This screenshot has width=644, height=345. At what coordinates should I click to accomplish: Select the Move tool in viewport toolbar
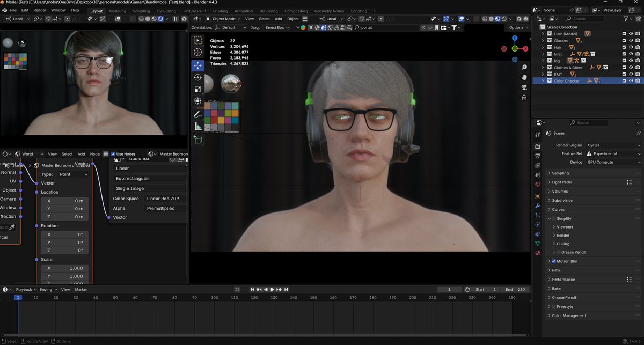click(x=198, y=65)
